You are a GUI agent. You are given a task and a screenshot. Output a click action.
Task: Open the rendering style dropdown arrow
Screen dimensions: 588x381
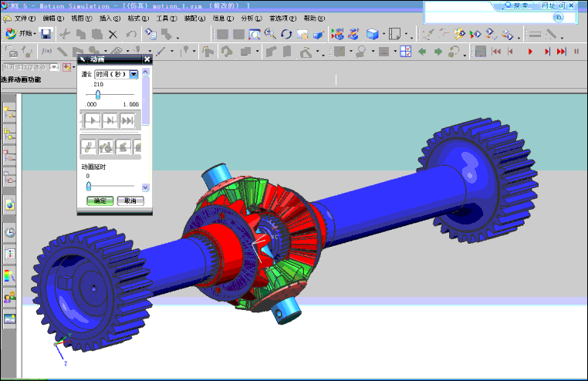coord(384,35)
